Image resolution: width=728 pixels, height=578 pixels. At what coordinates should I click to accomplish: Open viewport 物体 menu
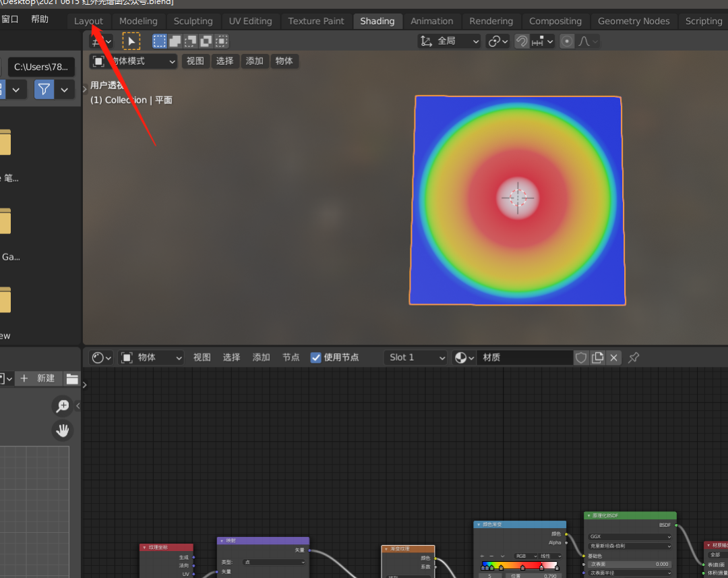tap(284, 61)
